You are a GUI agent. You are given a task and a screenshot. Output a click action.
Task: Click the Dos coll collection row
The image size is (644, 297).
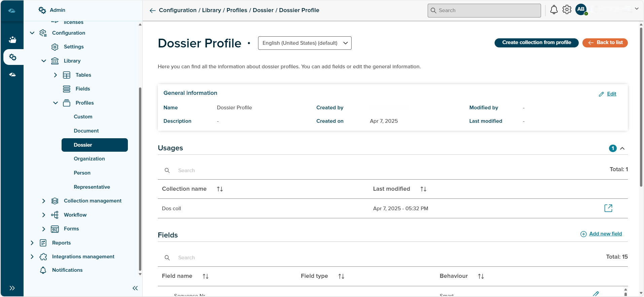click(393, 209)
